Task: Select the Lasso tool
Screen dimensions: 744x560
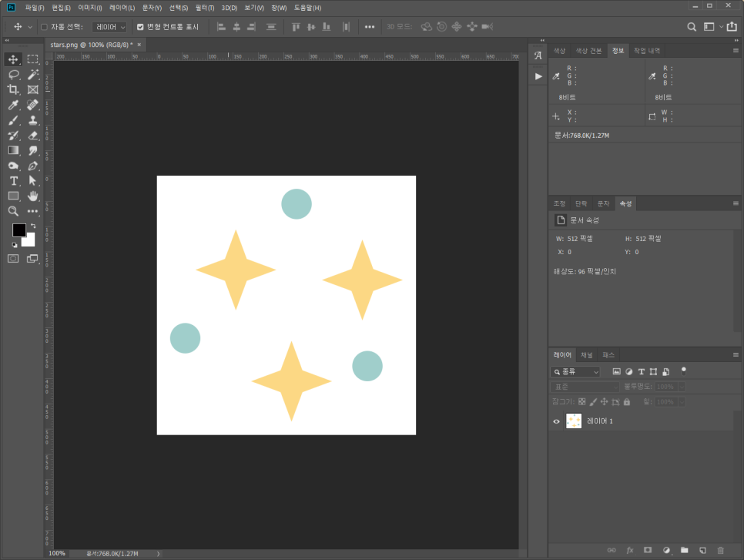Action: tap(13, 75)
